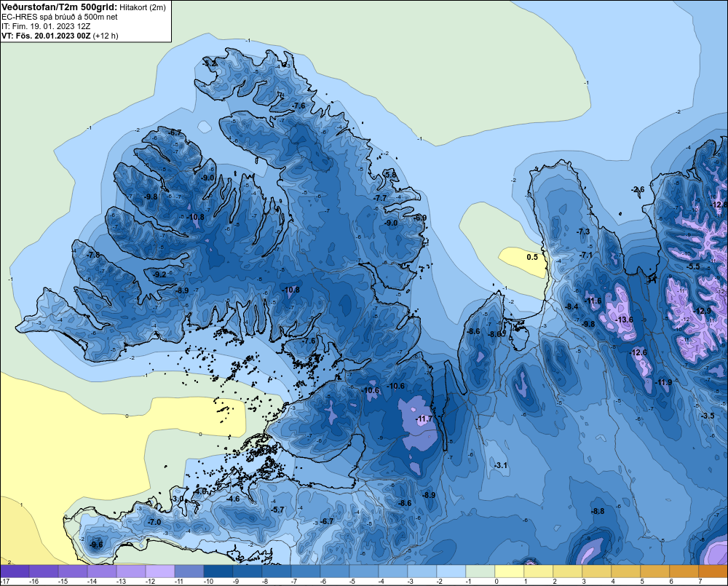The height and width of the screenshot is (586, 728).
Task: Click the legend label '7'
Action: click(x=700, y=582)
